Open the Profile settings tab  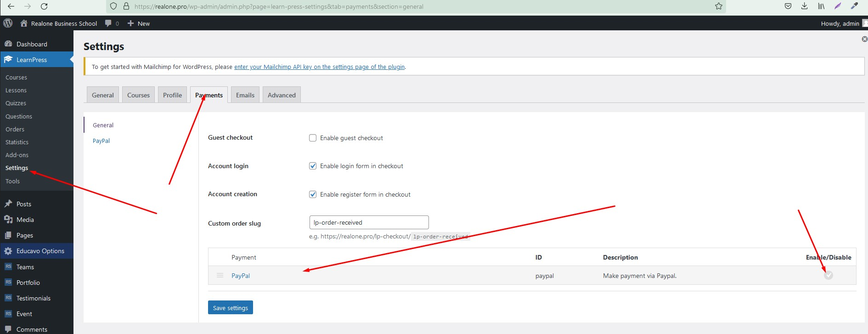click(x=172, y=95)
